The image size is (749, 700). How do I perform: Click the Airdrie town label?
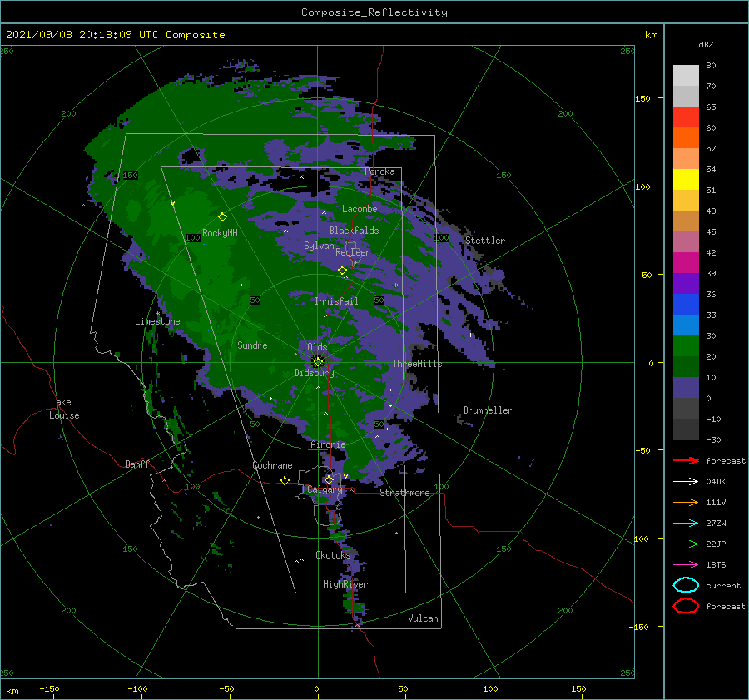tap(328, 444)
